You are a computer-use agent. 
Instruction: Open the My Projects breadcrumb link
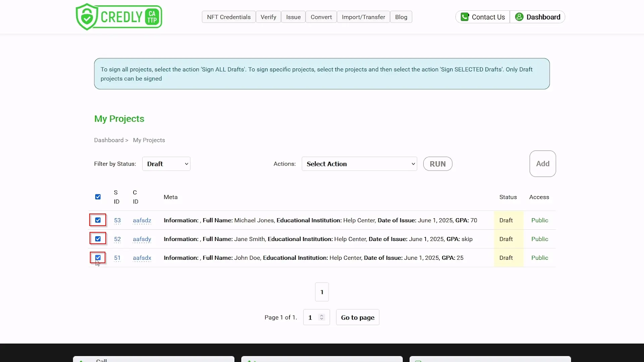(149, 140)
